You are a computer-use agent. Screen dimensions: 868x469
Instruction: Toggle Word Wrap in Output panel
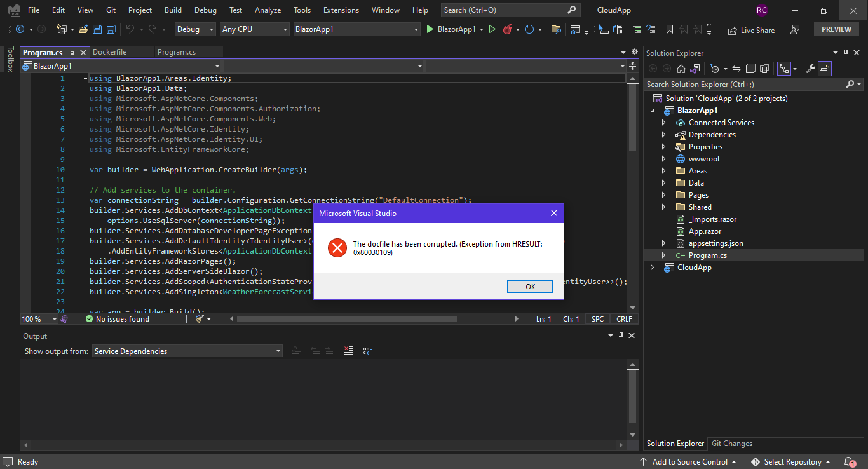coord(368,351)
